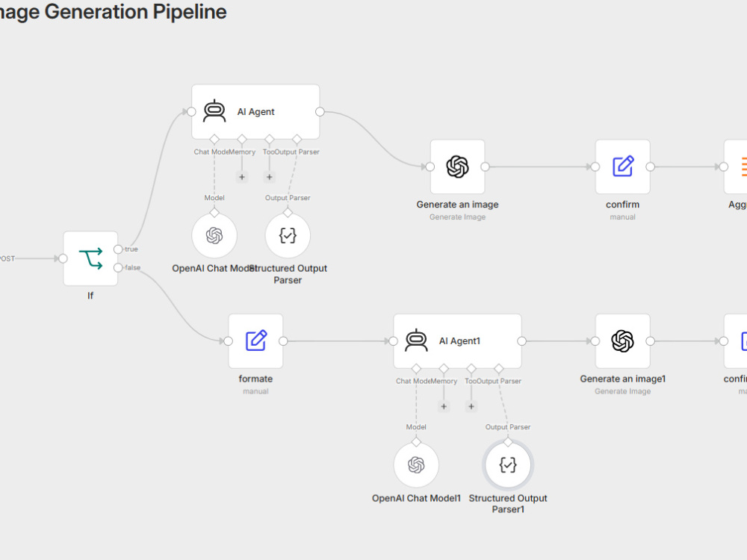Add tool to AI Agent via plus

click(269, 177)
